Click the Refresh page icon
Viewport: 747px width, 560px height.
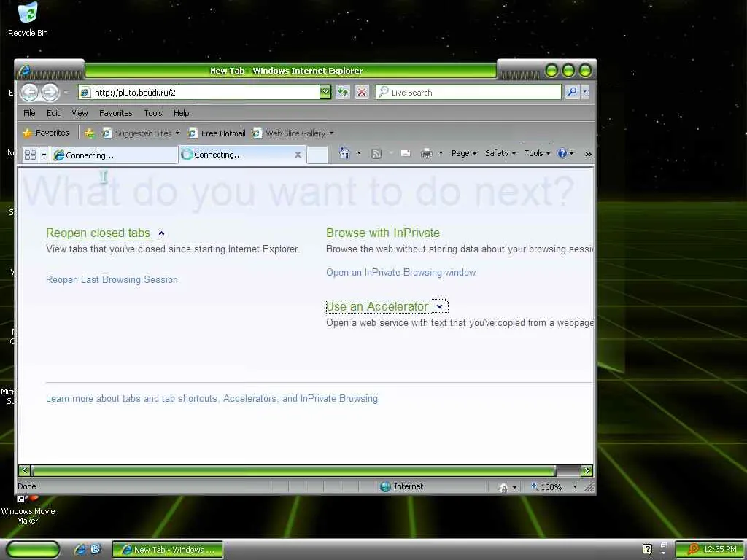343,93
